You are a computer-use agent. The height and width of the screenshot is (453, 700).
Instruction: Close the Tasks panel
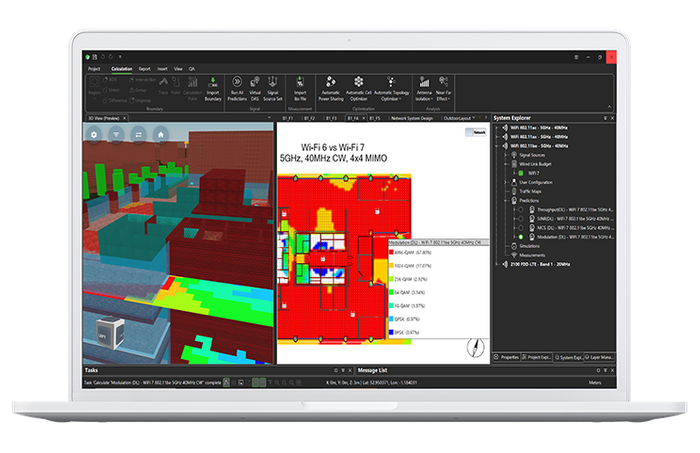point(350,370)
